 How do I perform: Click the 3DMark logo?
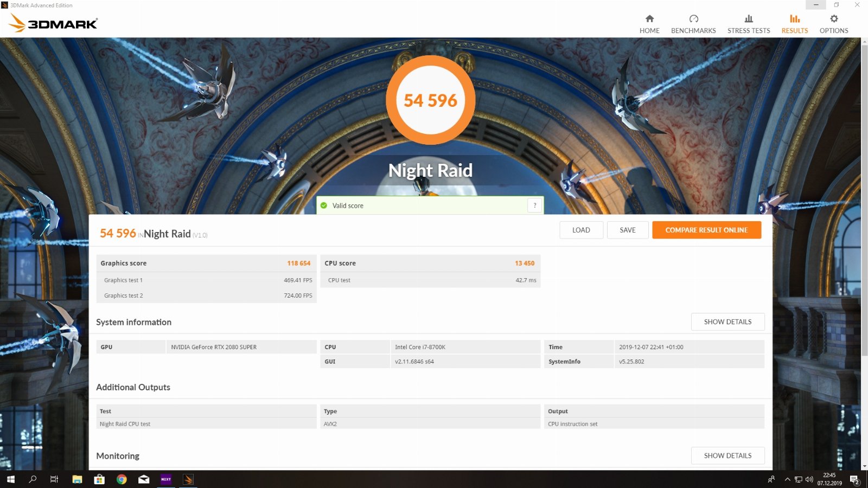tap(53, 23)
